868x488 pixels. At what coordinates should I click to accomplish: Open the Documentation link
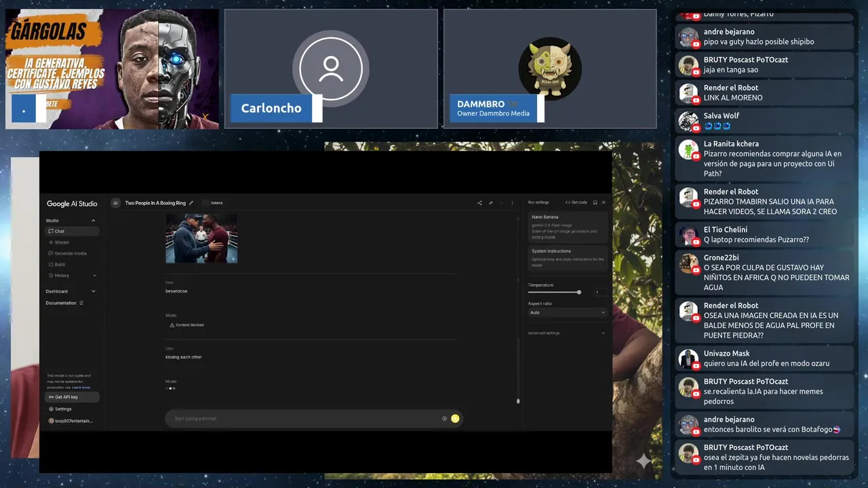(x=61, y=303)
